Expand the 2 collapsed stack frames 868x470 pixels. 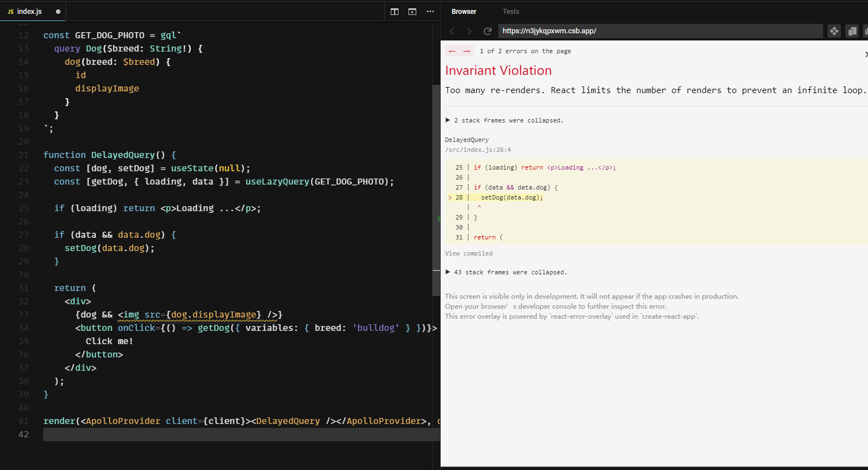[504, 120]
